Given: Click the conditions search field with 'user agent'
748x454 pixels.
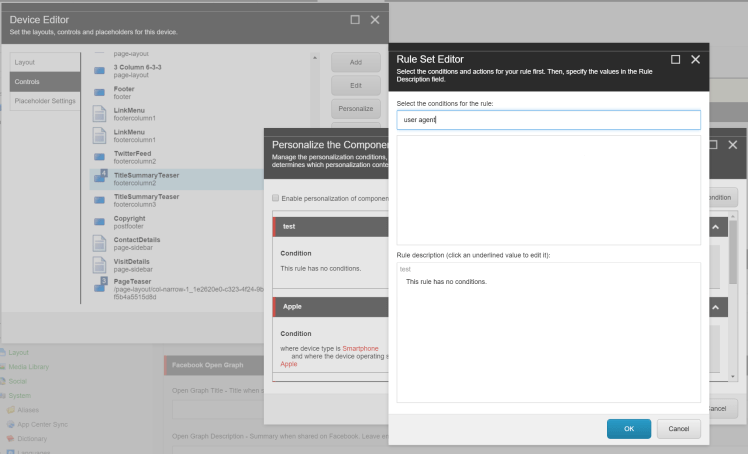Looking at the screenshot, I should pyautogui.click(x=548, y=120).
